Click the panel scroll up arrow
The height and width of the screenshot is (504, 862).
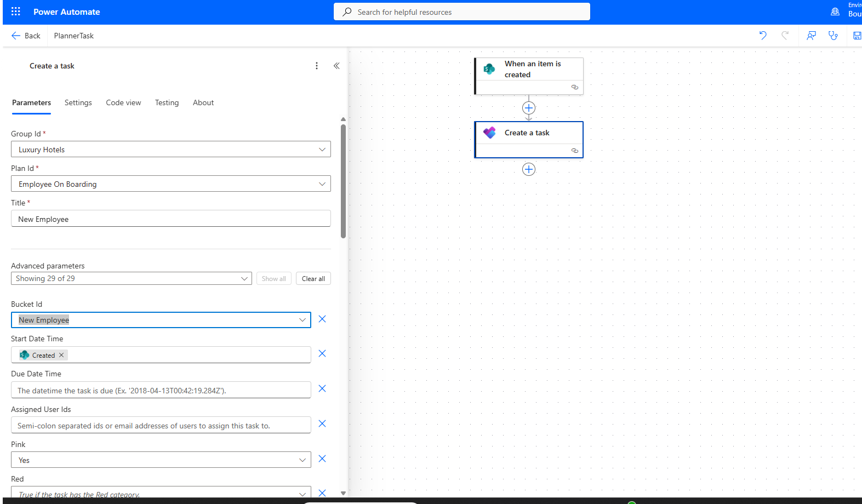(343, 119)
